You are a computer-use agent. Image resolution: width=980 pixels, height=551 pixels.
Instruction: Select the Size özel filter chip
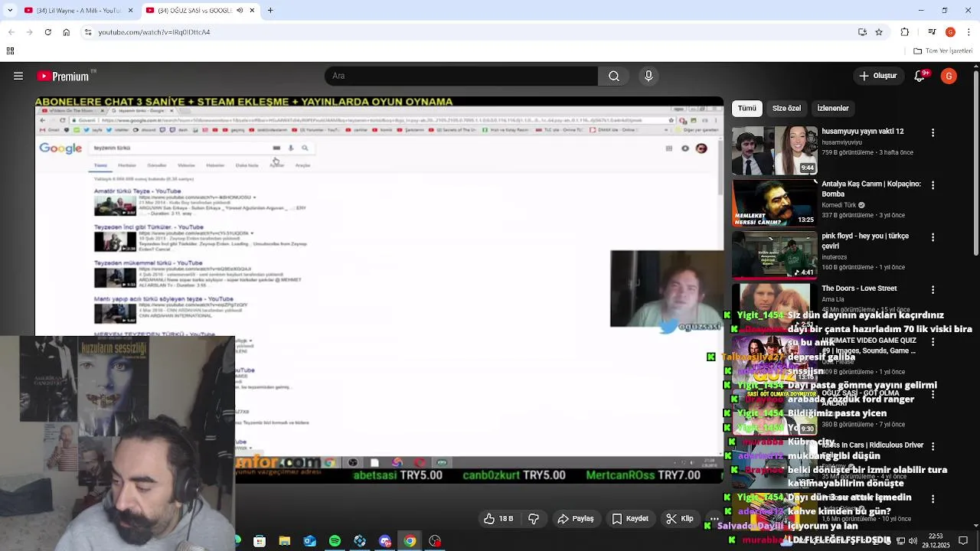click(x=786, y=108)
